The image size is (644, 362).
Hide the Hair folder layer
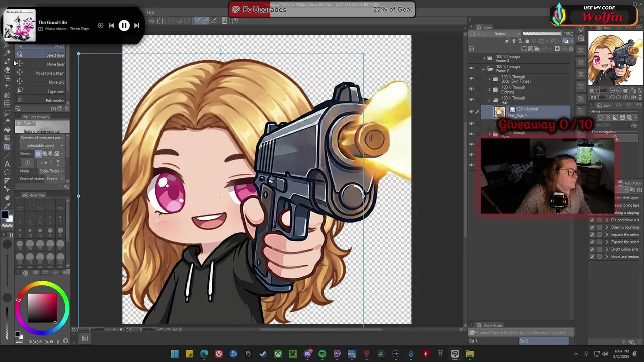tap(471, 99)
